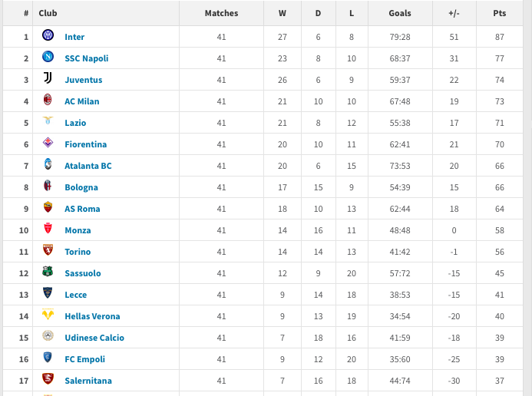Click the Fiorentina club crest
This screenshot has height=396, width=532.
[x=48, y=144]
